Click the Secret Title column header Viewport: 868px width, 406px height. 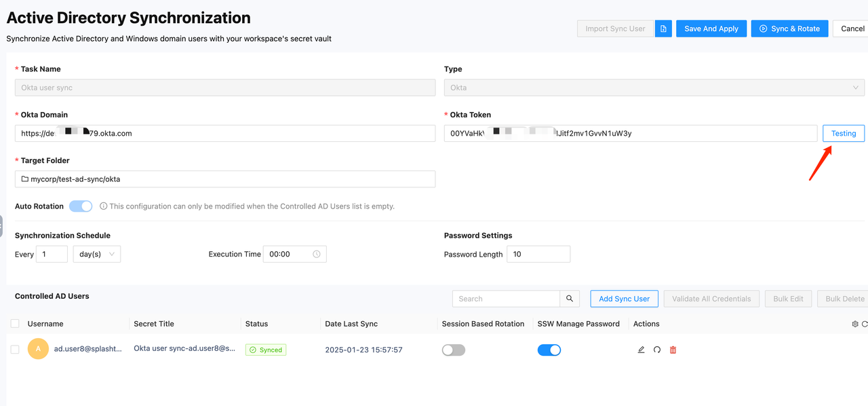[154, 324]
